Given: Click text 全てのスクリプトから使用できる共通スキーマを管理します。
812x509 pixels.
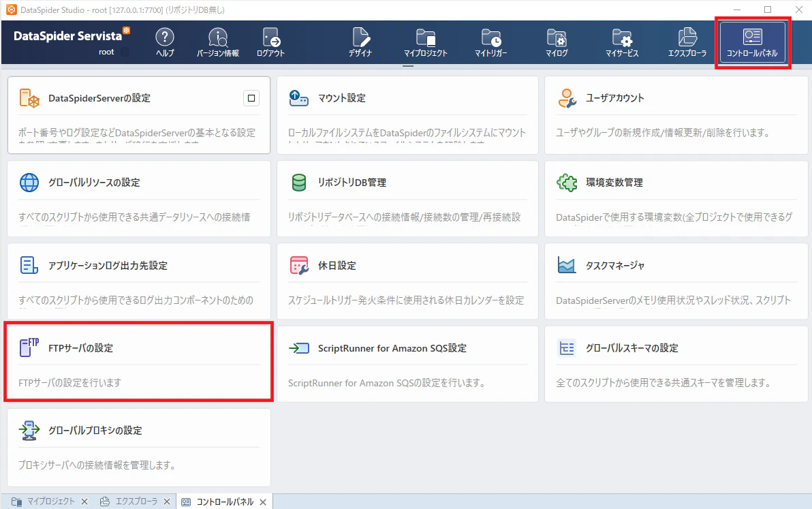Looking at the screenshot, I should coord(663,383).
